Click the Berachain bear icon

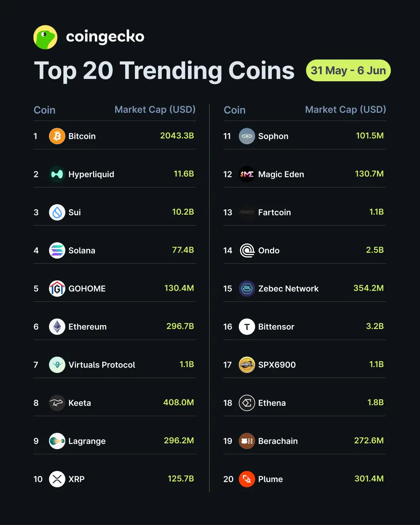247,441
